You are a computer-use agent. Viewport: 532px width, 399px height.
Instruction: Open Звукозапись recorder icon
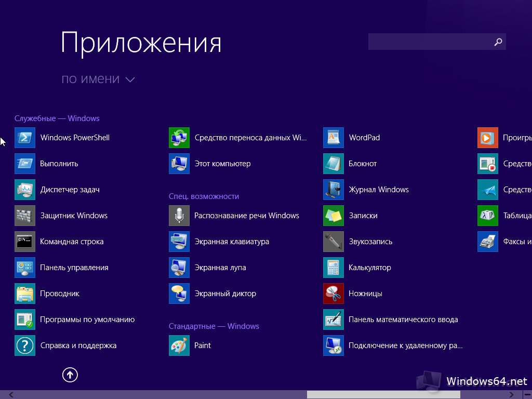pos(334,242)
